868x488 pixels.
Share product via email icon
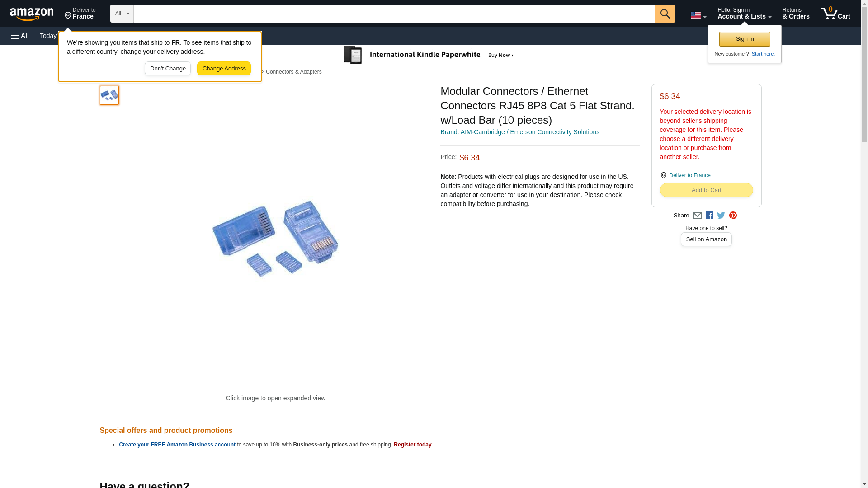click(x=697, y=216)
